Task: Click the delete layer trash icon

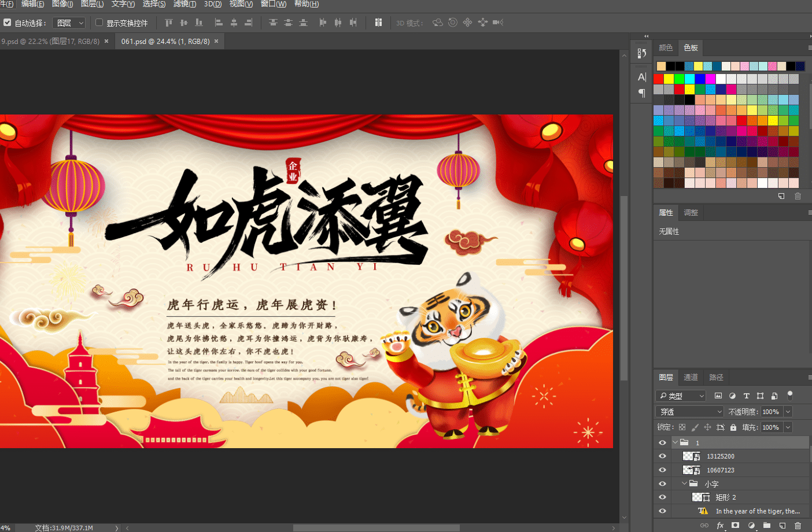Action: pyautogui.click(x=798, y=526)
